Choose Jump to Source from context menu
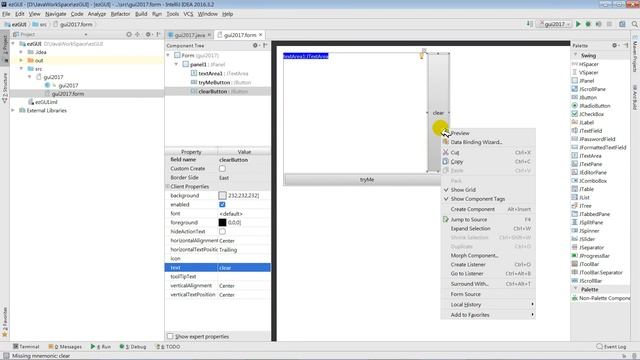The width and height of the screenshot is (640, 360). coord(488,220)
